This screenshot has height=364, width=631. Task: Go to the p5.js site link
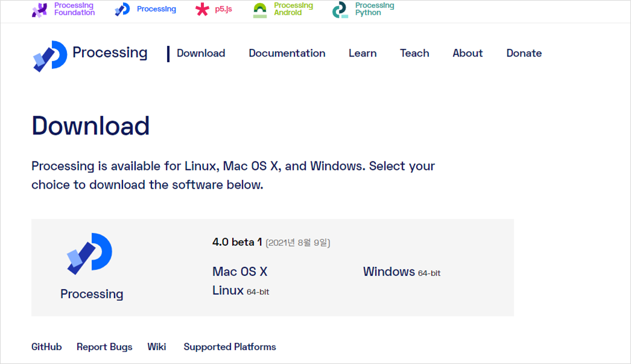click(x=223, y=9)
